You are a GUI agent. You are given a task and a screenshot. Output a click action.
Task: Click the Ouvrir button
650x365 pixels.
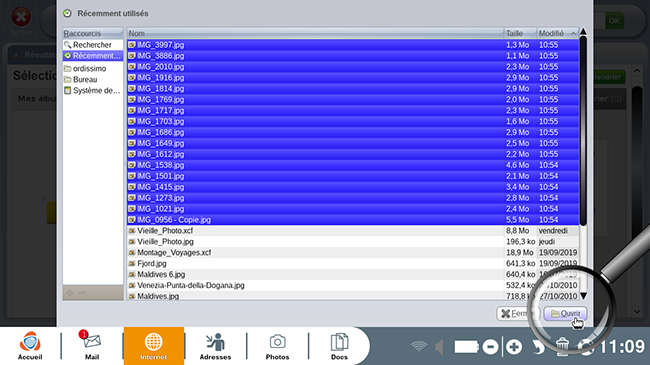pos(565,314)
